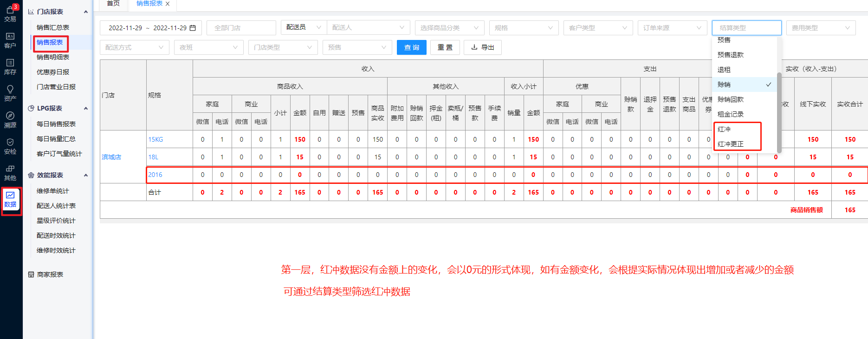Click the settlement dropdown list scrollbar
Image resolution: width=868 pixels, height=339 pixels.
click(x=779, y=111)
